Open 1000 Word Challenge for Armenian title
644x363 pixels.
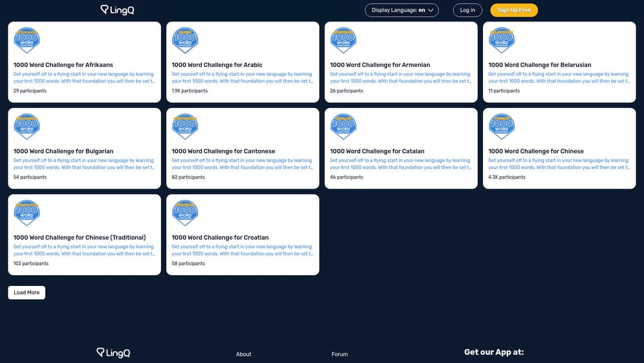[x=380, y=65]
